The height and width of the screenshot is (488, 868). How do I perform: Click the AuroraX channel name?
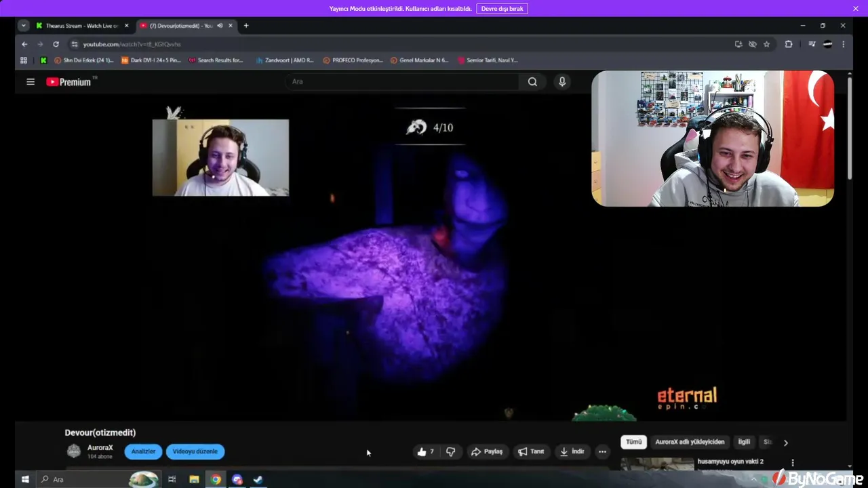pyautogui.click(x=100, y=448)
